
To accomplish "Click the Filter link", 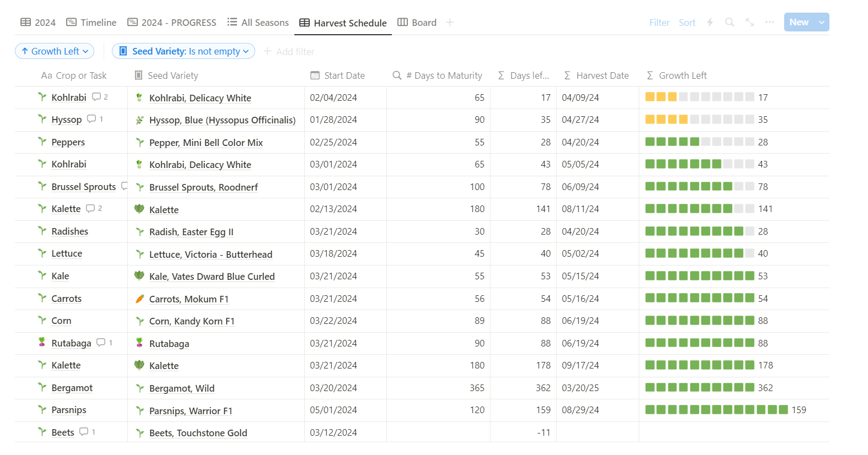I will pyautogui.click(x=659, y=23).
